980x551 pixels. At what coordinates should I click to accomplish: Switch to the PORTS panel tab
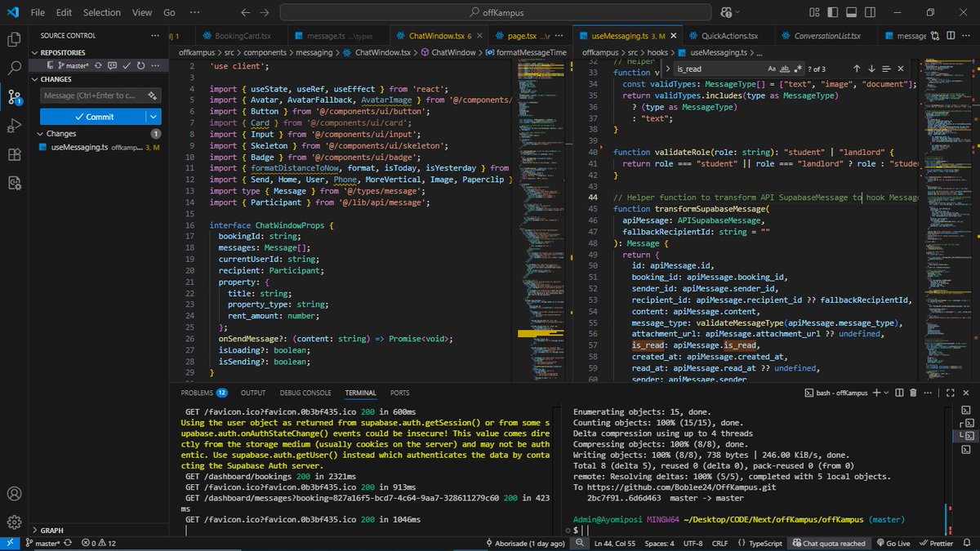pos(399,393)
